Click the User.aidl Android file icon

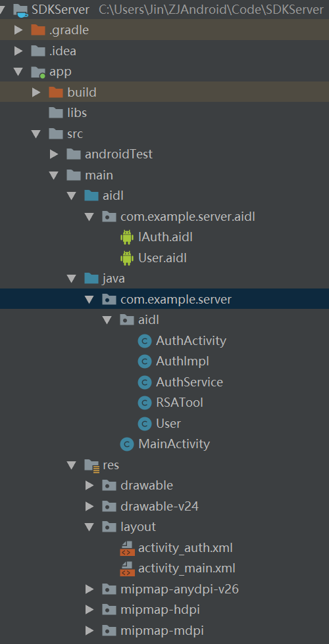[126, 258]
